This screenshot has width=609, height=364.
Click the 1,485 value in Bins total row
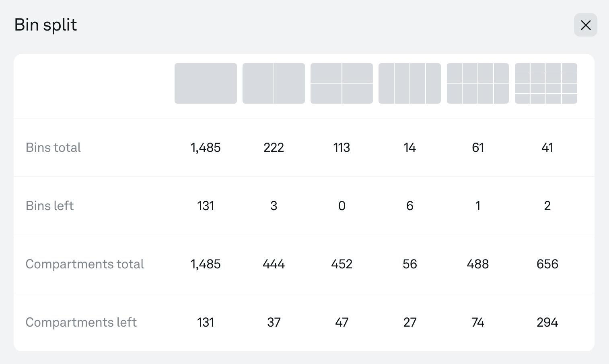(x=206, y=147)
